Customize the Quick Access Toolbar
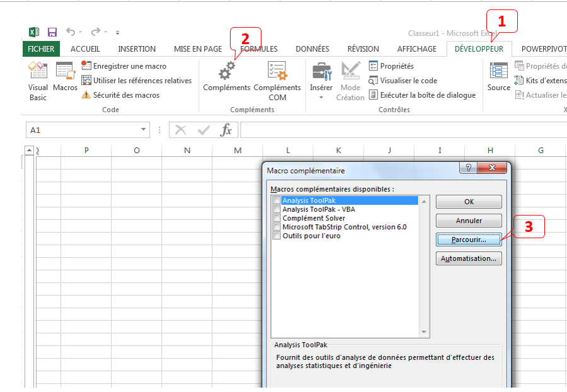This screenshot has height=392, width=567. [118, 33]
